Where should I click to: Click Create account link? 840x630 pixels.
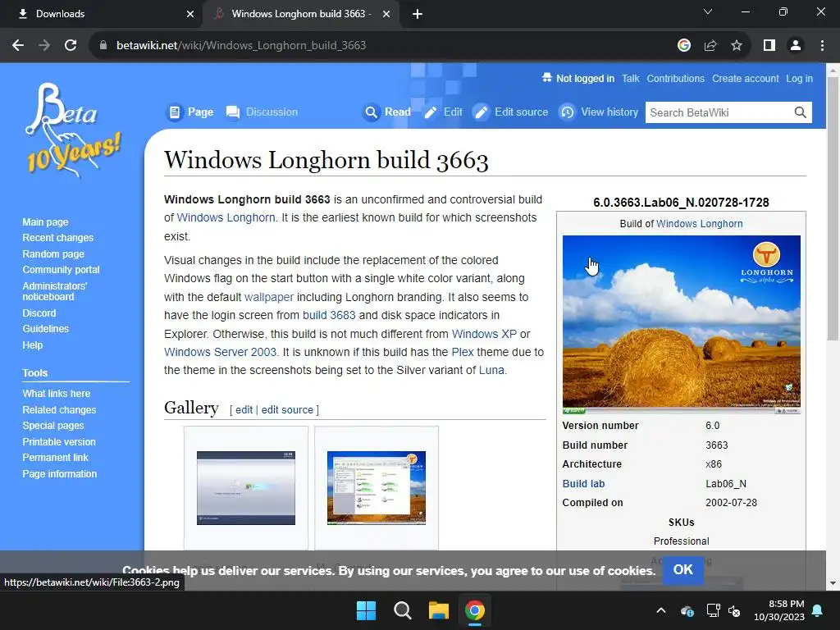pyautogui.click(x=745, y=78)
